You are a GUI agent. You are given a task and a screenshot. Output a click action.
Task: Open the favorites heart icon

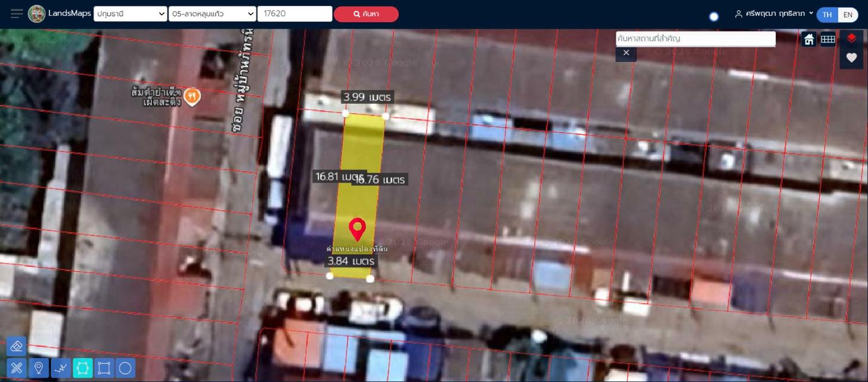[x=851, y=58]
